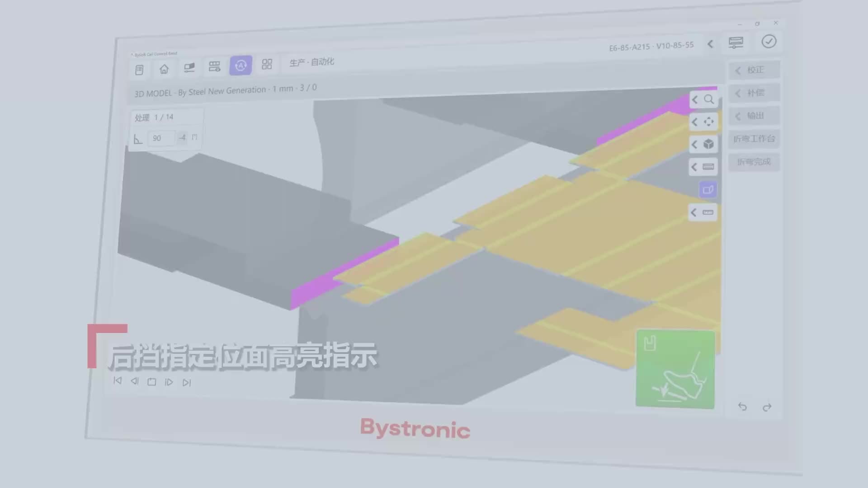Step forward to next bend
868x488 pixels.
[x=169, y=382]
